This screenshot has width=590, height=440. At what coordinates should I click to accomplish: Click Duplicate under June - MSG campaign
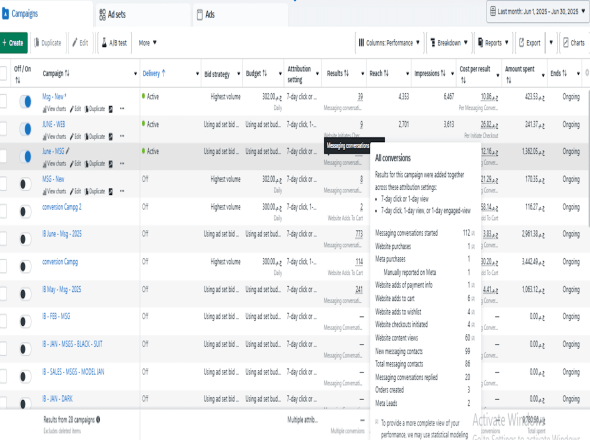click(x=95, y=163)
